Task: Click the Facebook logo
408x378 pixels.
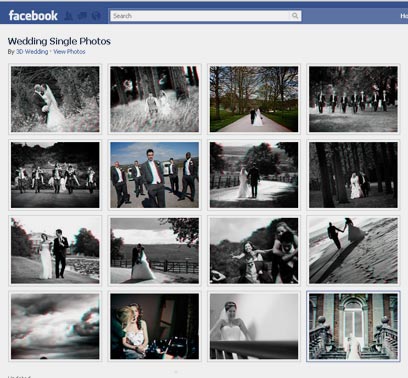Action: coord(33,16)
